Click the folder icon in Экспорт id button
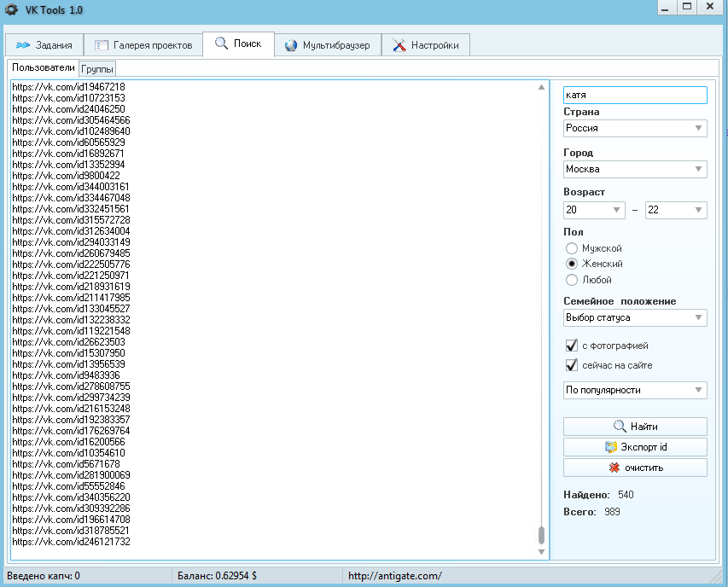 pyautogui.click(x=611, y=447)
